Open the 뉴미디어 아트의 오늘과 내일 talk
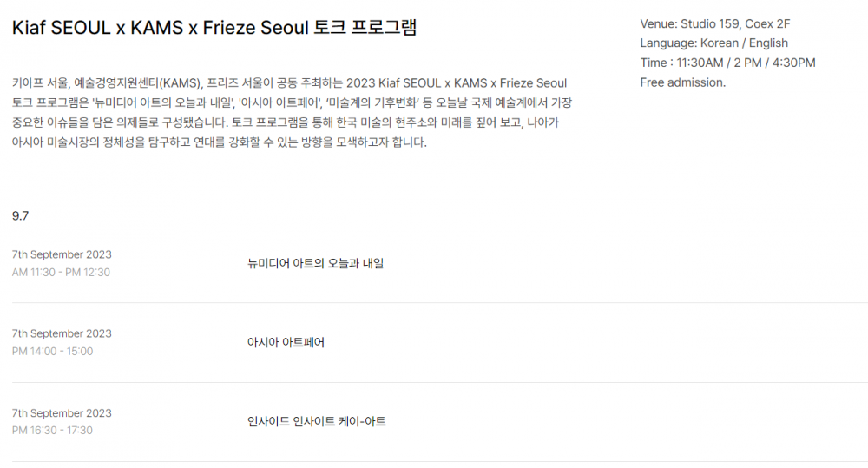Screen dimensions: 868x468 (316, 264)
